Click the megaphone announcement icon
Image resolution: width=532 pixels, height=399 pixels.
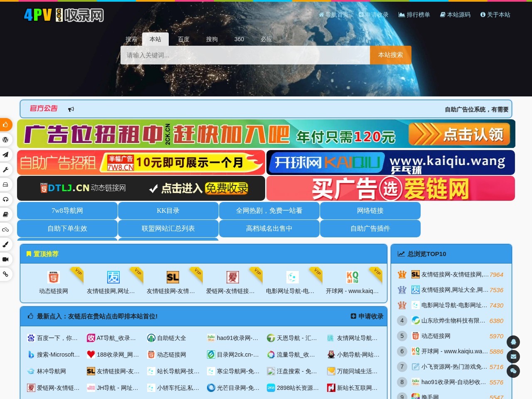pyautogui.click(x=71, y=109)
